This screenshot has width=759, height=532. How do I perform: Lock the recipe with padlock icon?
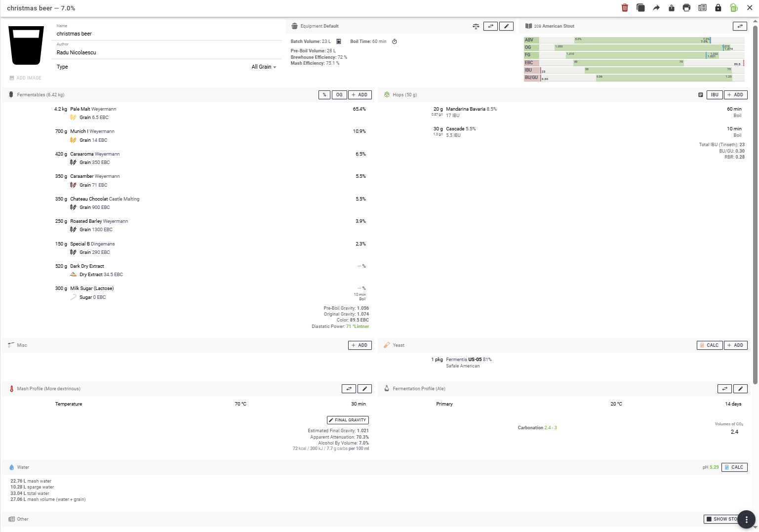718,8
